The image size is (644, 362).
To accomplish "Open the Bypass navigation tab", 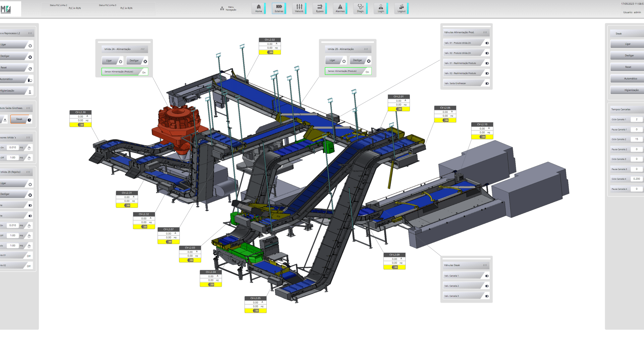I will 320,8.
